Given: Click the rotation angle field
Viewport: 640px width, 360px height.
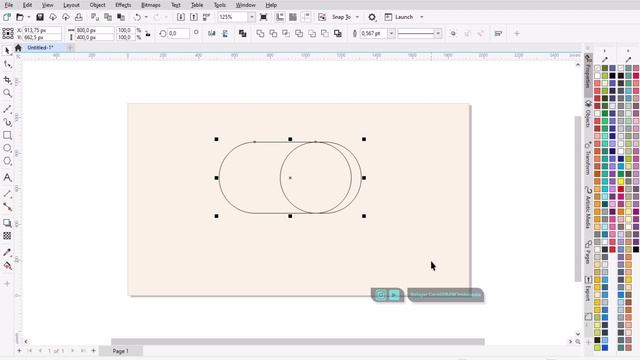Looking at the screenshot, I should point(178,33).
